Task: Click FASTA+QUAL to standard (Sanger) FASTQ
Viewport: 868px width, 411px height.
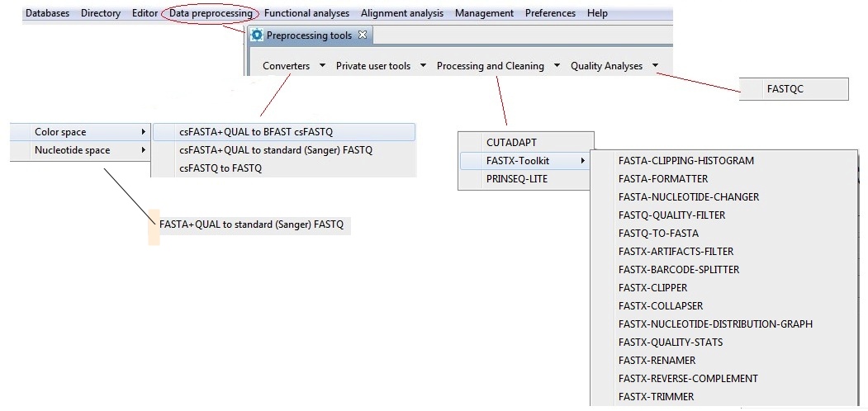Action: coord(251,224)
